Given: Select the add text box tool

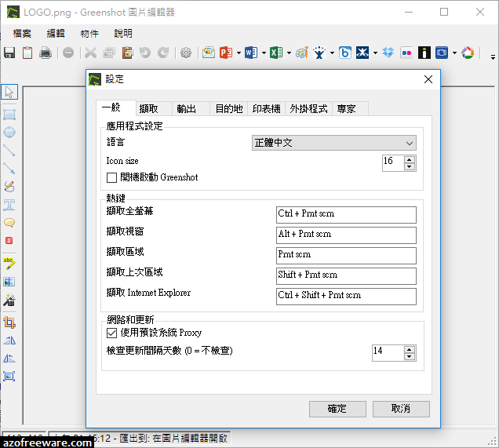Looking at the screenshot, I should click(9, 205).
